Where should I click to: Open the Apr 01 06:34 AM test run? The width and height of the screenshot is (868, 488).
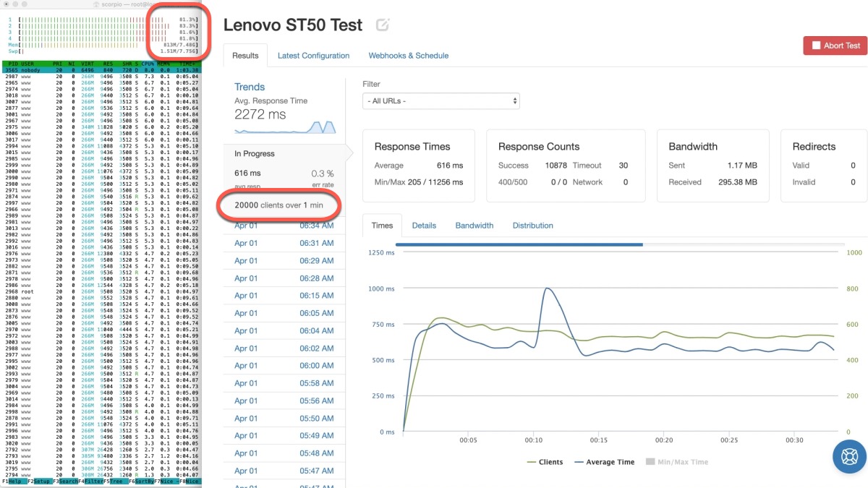284,226
